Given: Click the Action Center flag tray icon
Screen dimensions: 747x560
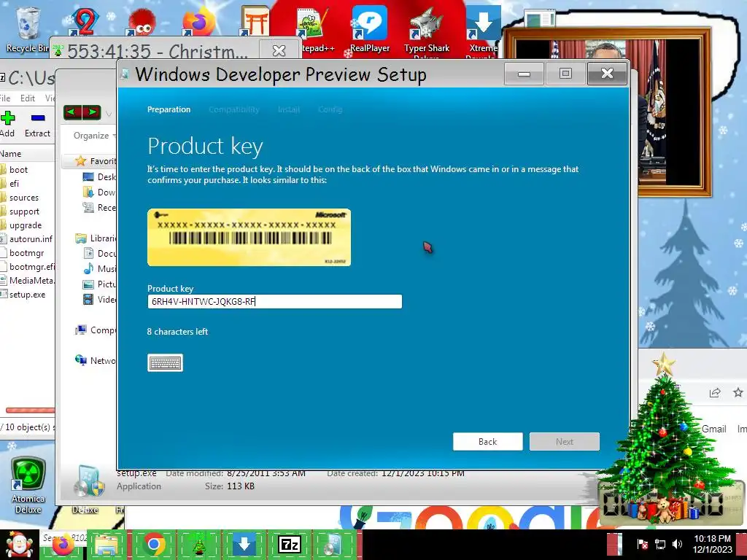Looking at the screenshot, I should (x=642, y=544).
